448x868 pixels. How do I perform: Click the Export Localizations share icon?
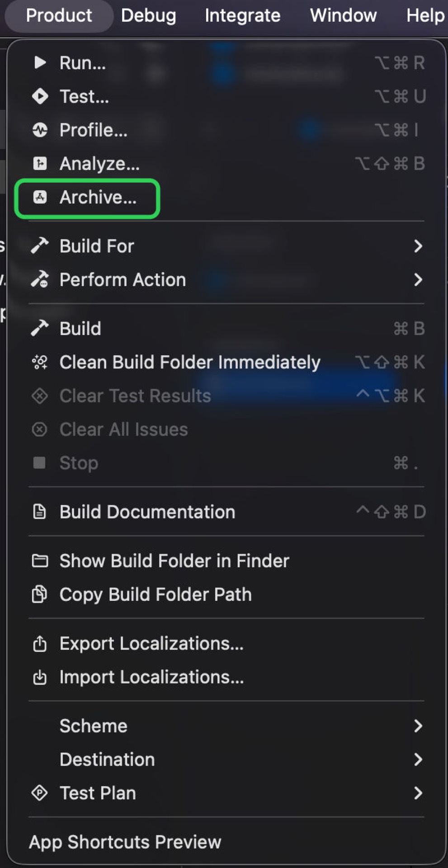40,643
